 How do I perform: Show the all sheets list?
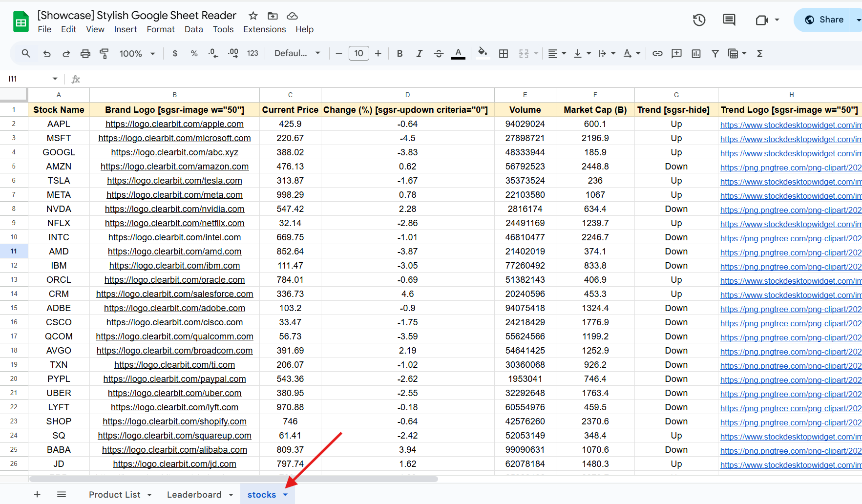coord(62,494)
